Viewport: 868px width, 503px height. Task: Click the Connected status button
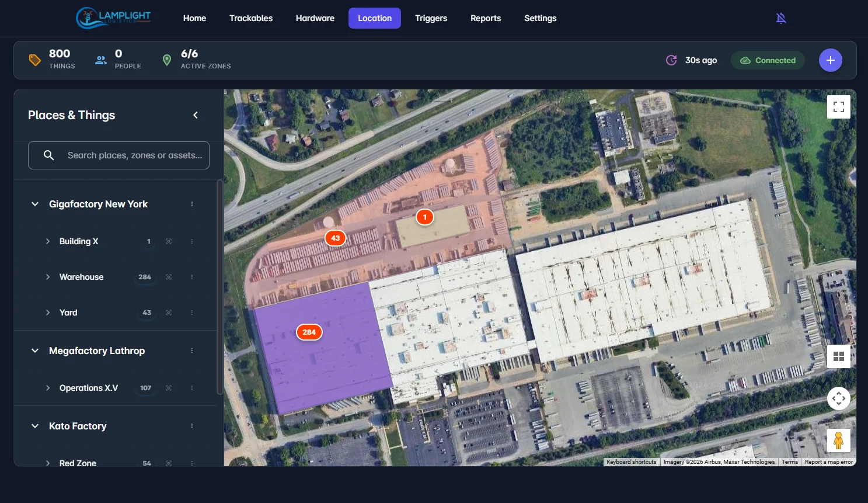point(768,60)
